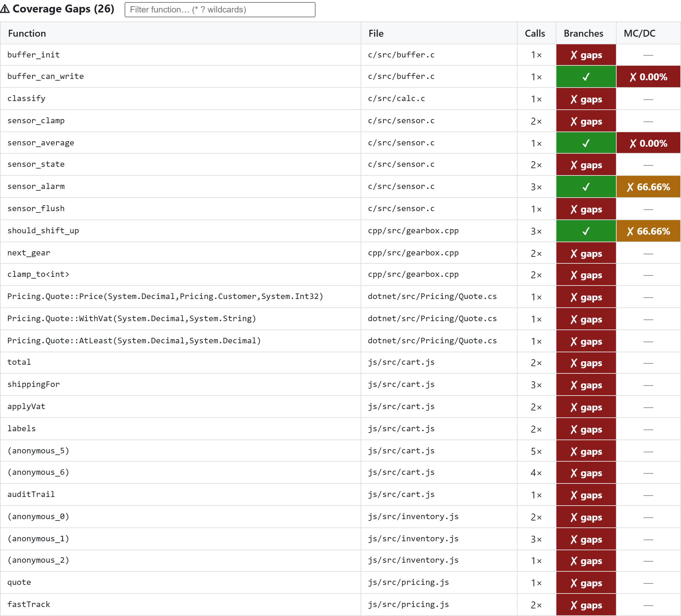Click the Pricing.Quote::AtLeast function name
The image size is (681, 616).
point(134,341)
